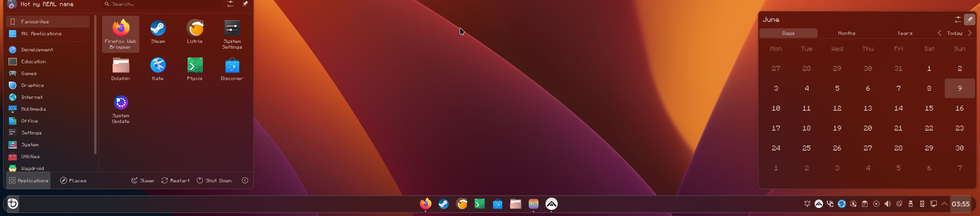Click the Steam icon in the taskbar

pos(444,204)
